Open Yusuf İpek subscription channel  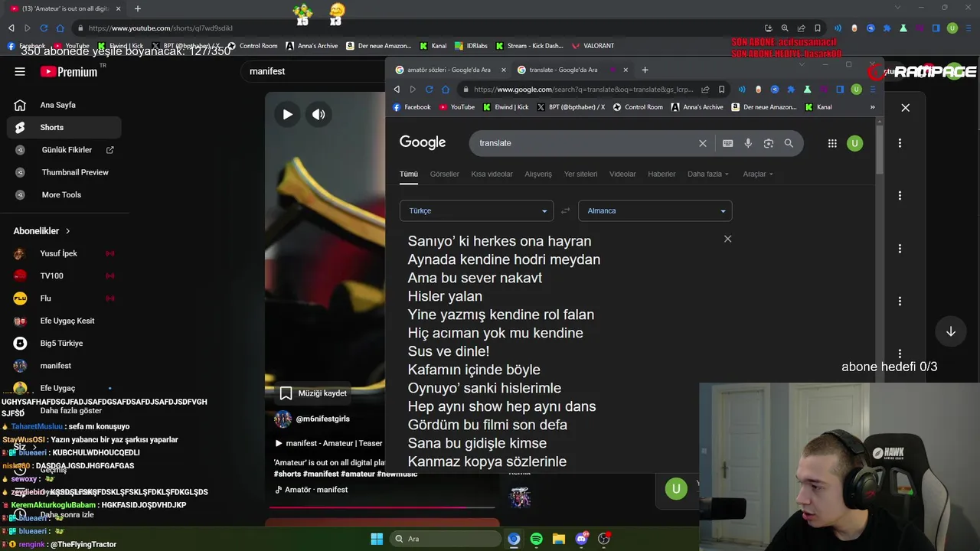coord(64,253)
